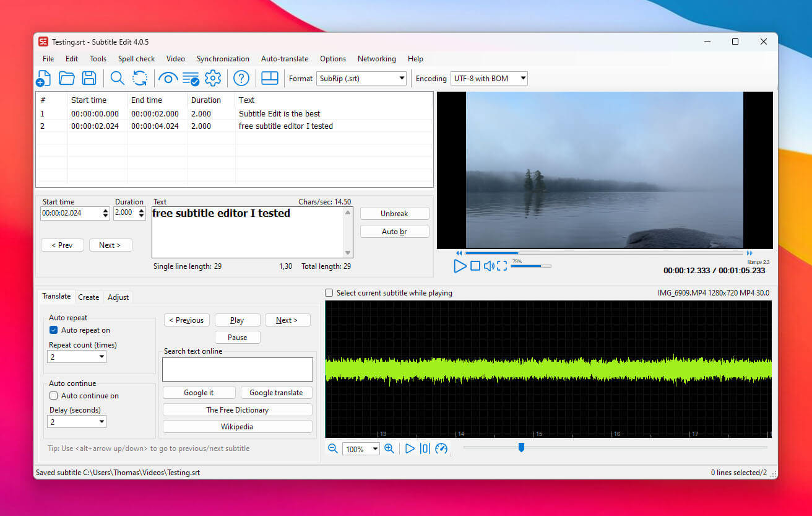This screenshot has width=812, height=516.
Task: Enable the Auto continue on checkbox
Action: click(x=53, y=396)
